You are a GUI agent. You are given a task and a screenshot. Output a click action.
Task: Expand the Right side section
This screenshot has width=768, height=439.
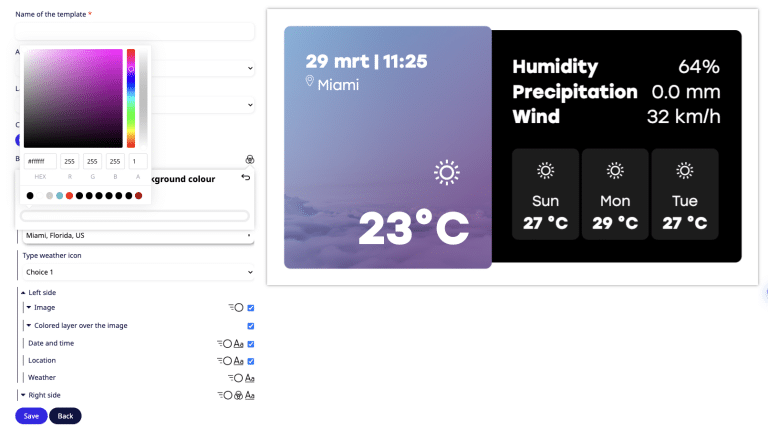23,395
